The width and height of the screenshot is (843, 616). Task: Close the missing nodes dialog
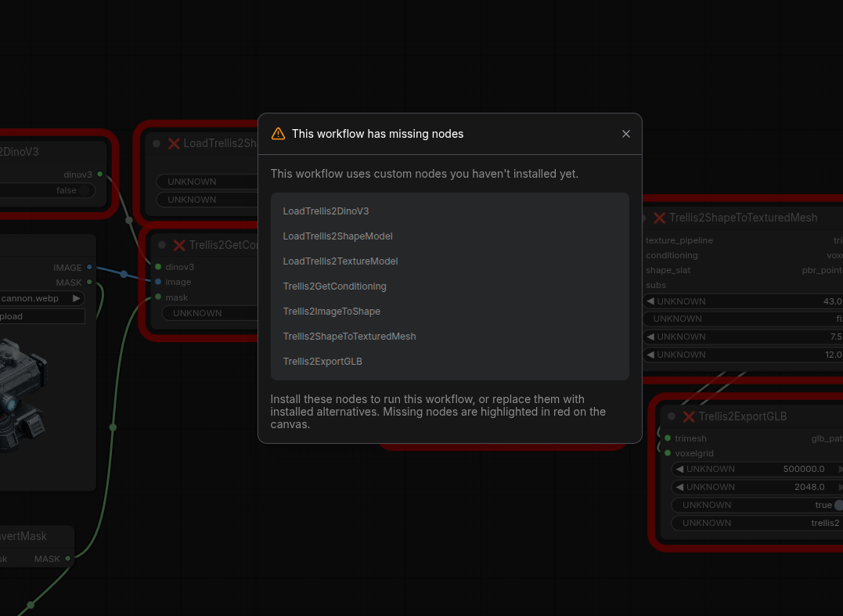[626, 134]
